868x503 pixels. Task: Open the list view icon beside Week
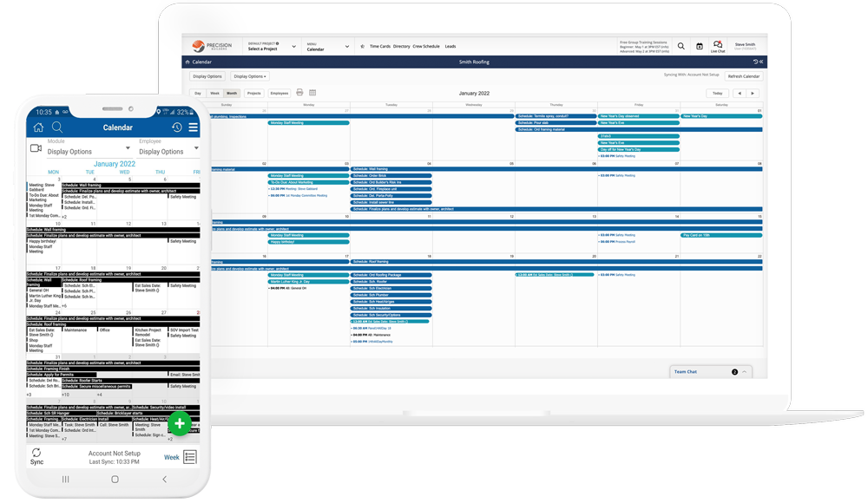[190, 457]
